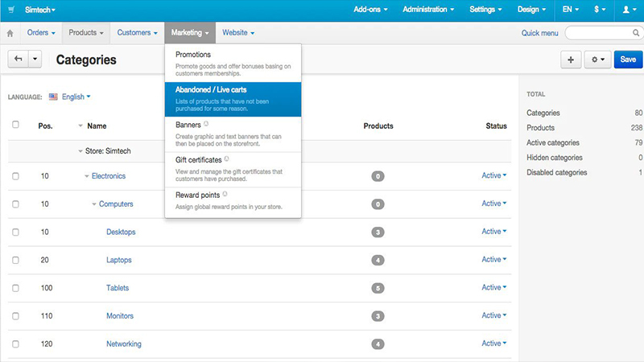This screenshot has height=362, width=644.
Task: Select Gift certificates menu item
Action: [x=233, y=170]
